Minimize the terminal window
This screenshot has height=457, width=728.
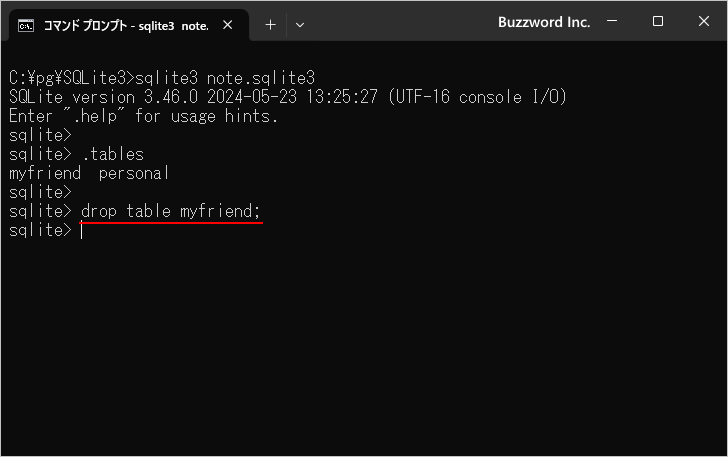coord(613,22)
